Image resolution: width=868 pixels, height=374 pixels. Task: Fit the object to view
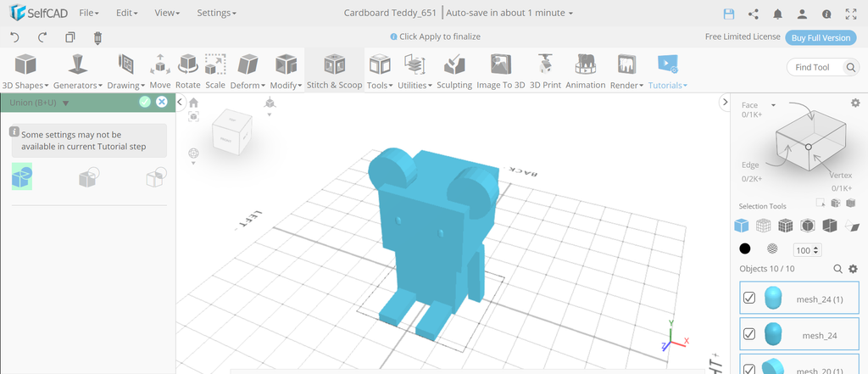tap(193, 116)
